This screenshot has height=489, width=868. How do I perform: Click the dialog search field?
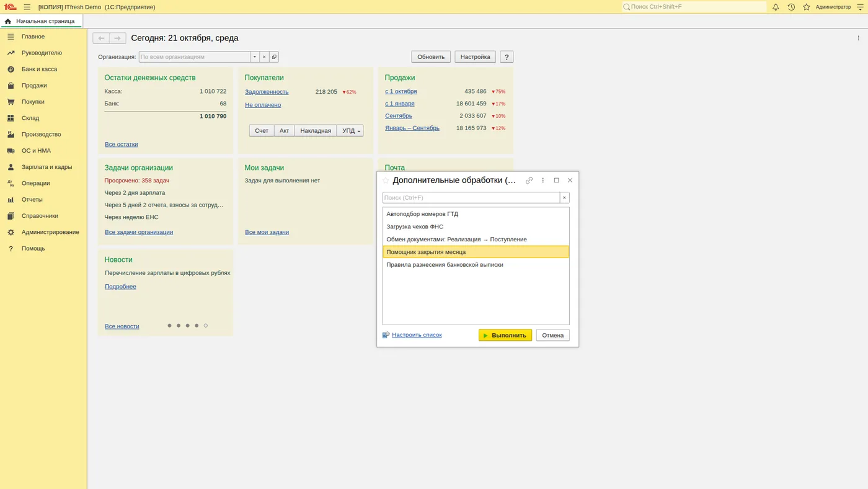point(471,198)
